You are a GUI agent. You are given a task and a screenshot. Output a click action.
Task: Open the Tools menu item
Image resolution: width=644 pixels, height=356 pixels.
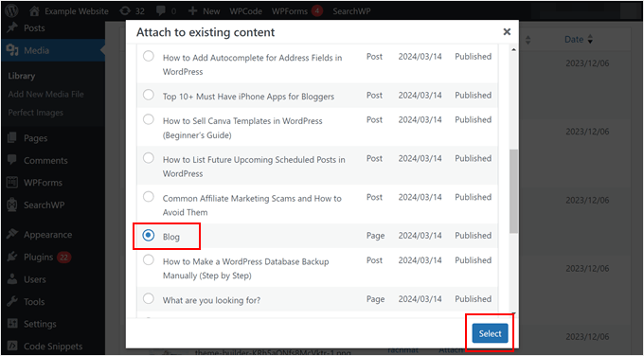(34, 301)
